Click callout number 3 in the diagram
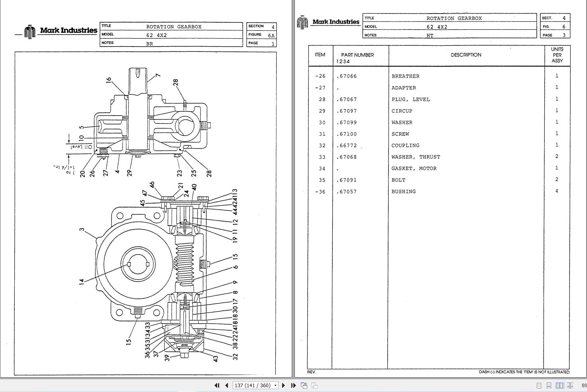This screenshot has height=392, width=587. pos(82,230)
